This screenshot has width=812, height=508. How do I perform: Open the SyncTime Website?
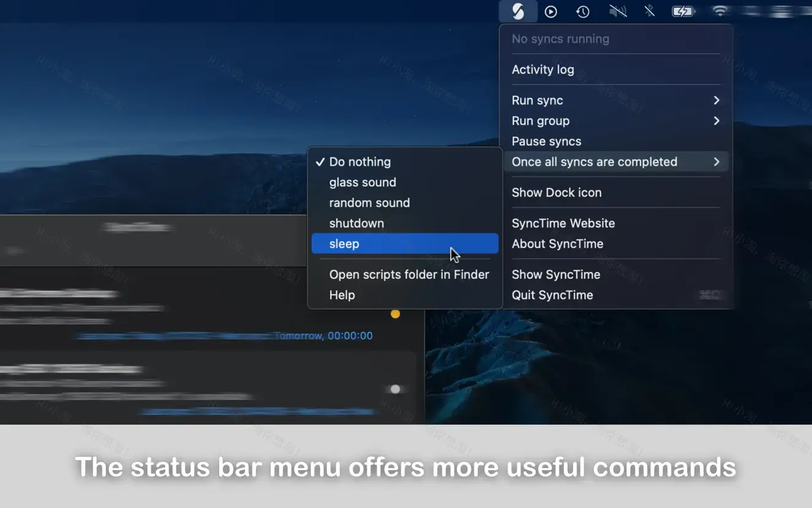click(x=563, y=223)
